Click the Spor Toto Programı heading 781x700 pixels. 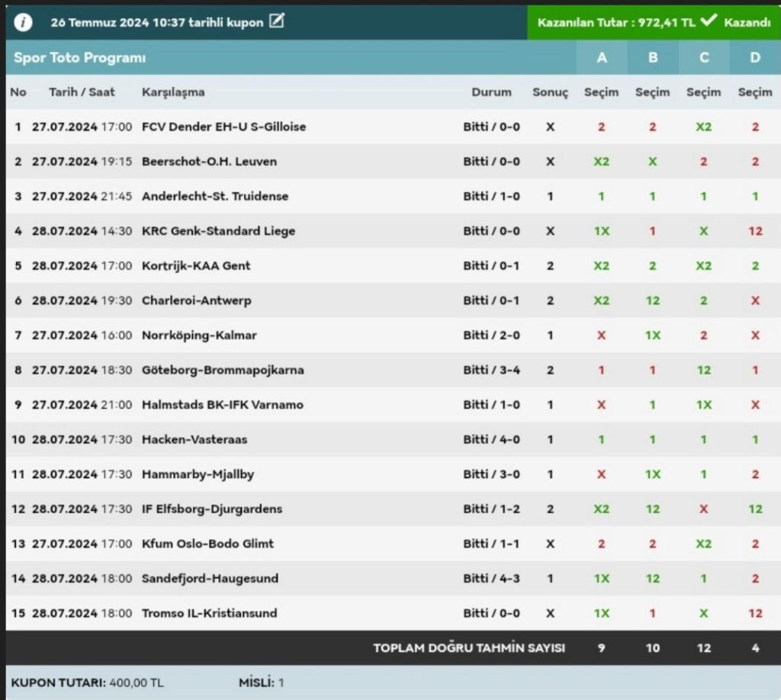click(x=80, y=58)
